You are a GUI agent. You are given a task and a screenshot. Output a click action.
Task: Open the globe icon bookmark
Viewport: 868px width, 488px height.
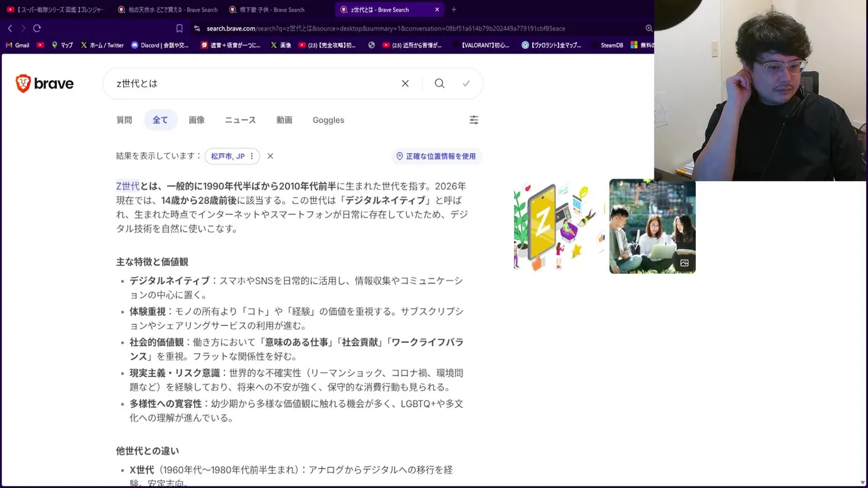tap(372, 45)
